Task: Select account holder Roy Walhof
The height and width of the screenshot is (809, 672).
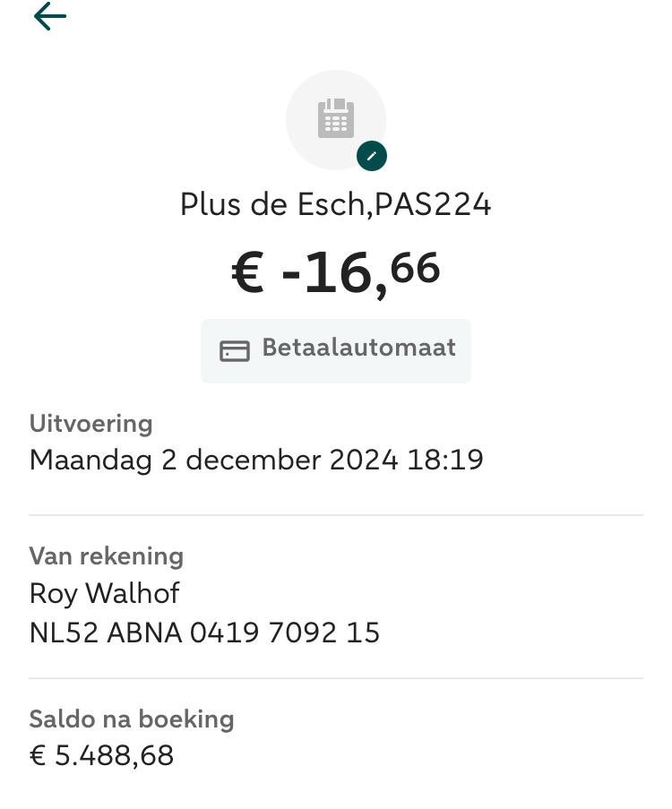Action: [x=105, y=593]
